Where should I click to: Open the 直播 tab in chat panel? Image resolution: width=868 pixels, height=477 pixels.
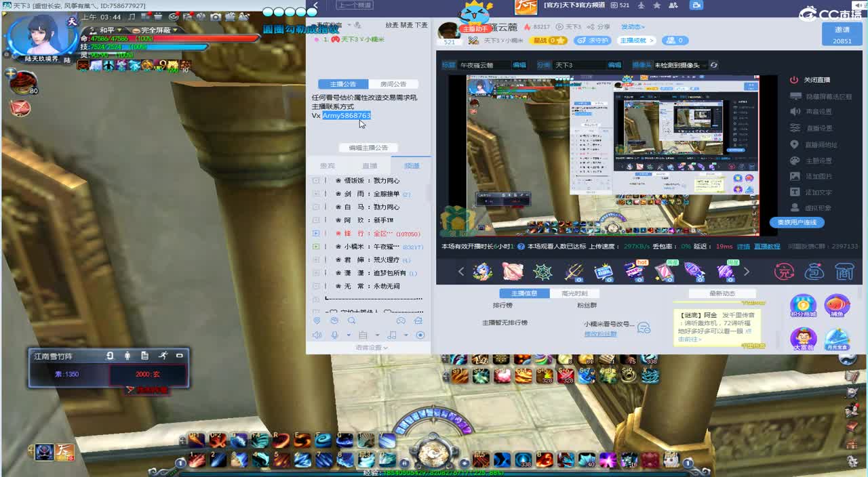point(370,165)
